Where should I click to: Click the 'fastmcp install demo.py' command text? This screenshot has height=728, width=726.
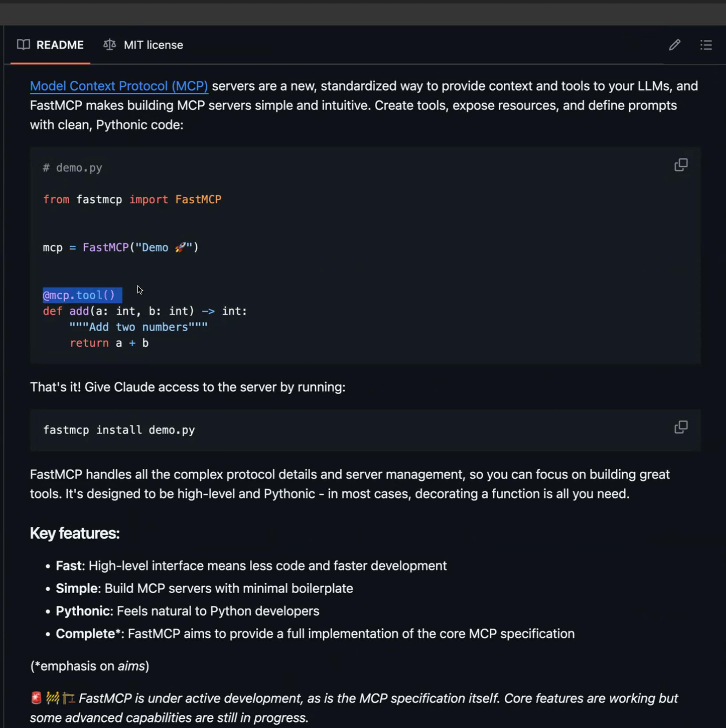pos(119,430)
